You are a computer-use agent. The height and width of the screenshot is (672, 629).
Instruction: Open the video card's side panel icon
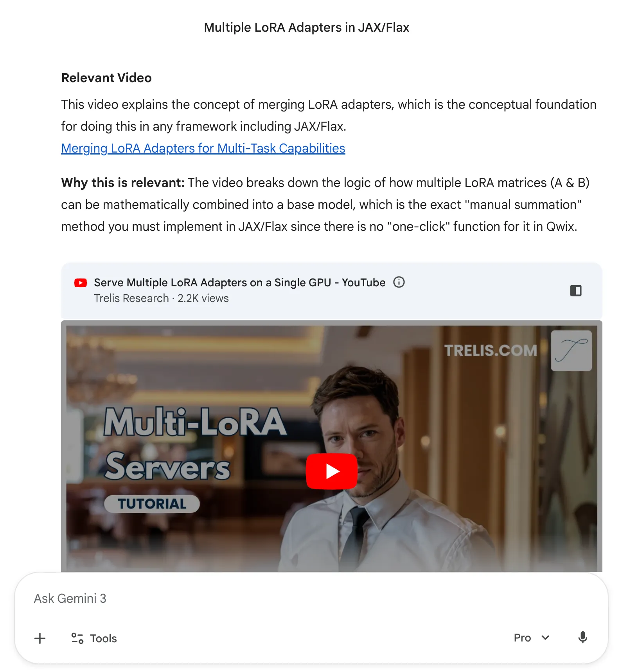click(x=576, y=291)
